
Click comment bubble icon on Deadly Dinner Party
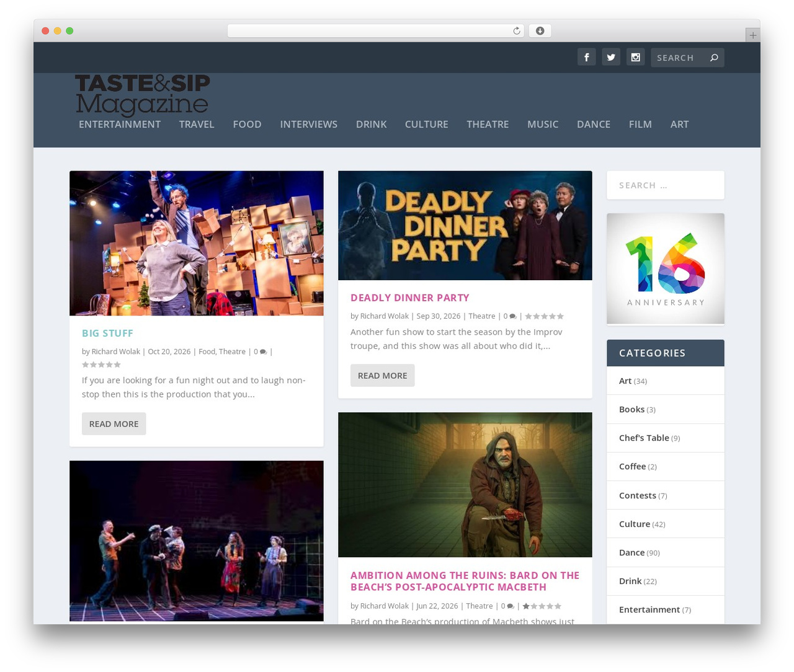[512, 316]
